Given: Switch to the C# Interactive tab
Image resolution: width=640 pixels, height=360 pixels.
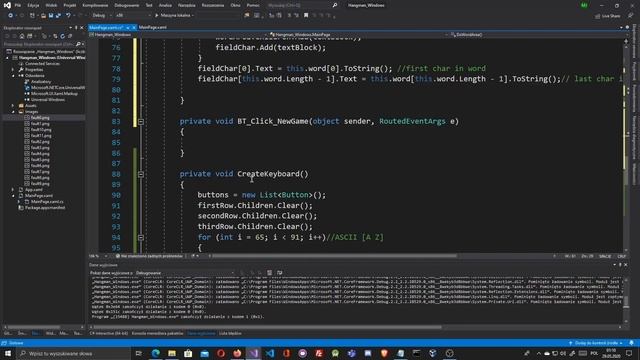Looking at the screenshot, I should tap(109, 333).
